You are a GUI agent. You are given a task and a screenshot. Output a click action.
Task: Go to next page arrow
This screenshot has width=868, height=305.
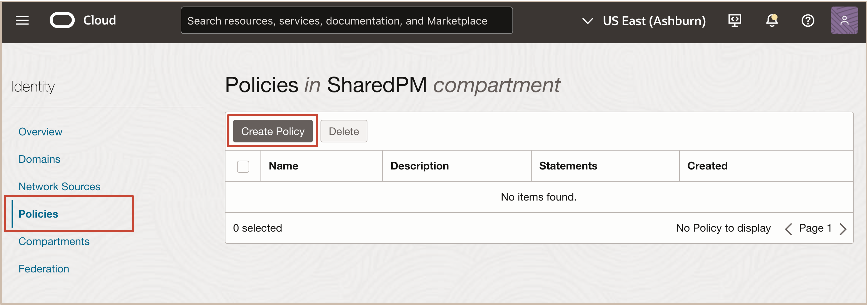coord(843,229)
